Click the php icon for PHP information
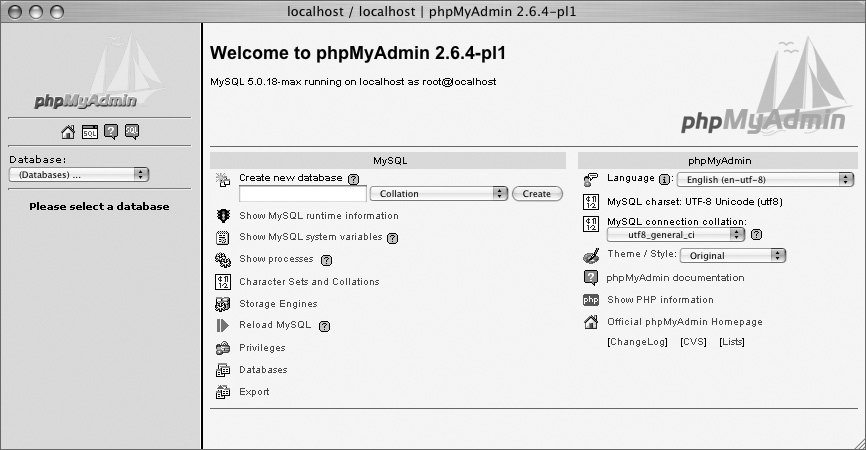866x450 pixels. pyautogui.click(x=591, y=300)
